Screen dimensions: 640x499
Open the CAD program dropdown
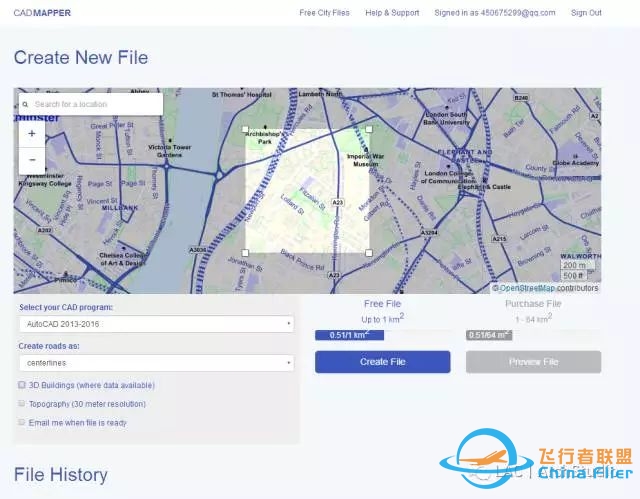point(157,324)
